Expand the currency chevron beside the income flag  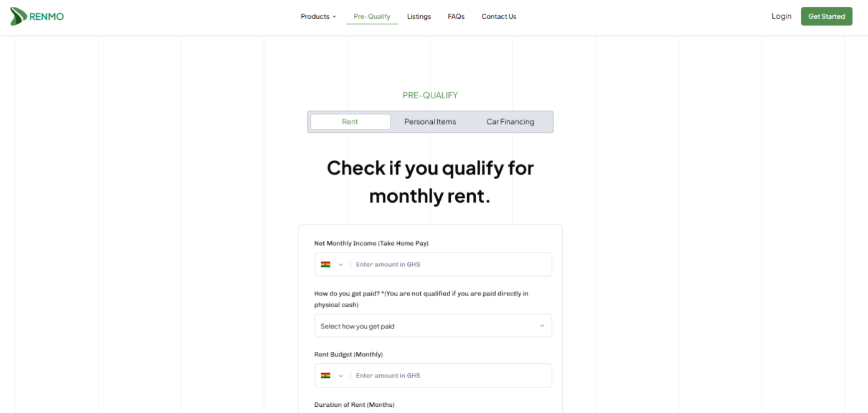(x=341, y=264)
